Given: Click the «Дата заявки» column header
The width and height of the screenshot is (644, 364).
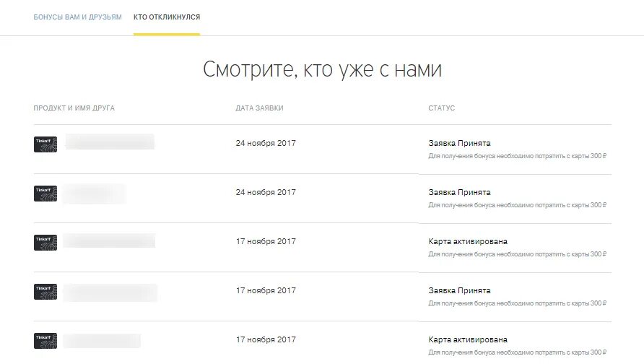Looking at the screenshot, I should point(260,108).
